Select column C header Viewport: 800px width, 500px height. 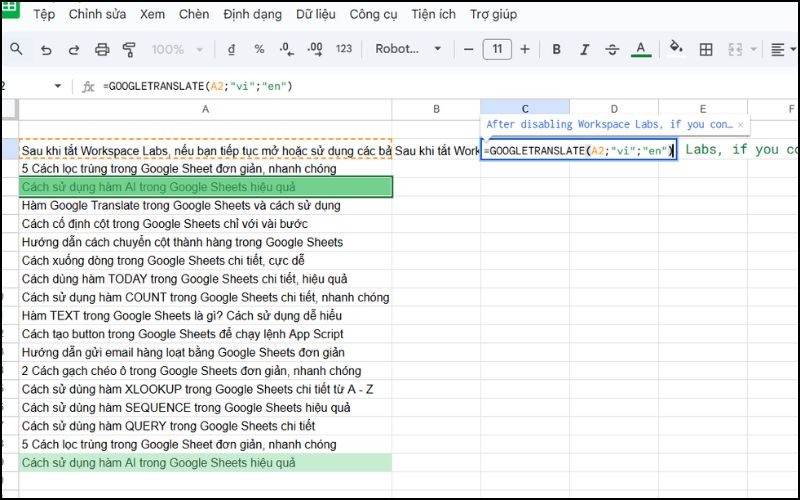click(x=525, y=108)
